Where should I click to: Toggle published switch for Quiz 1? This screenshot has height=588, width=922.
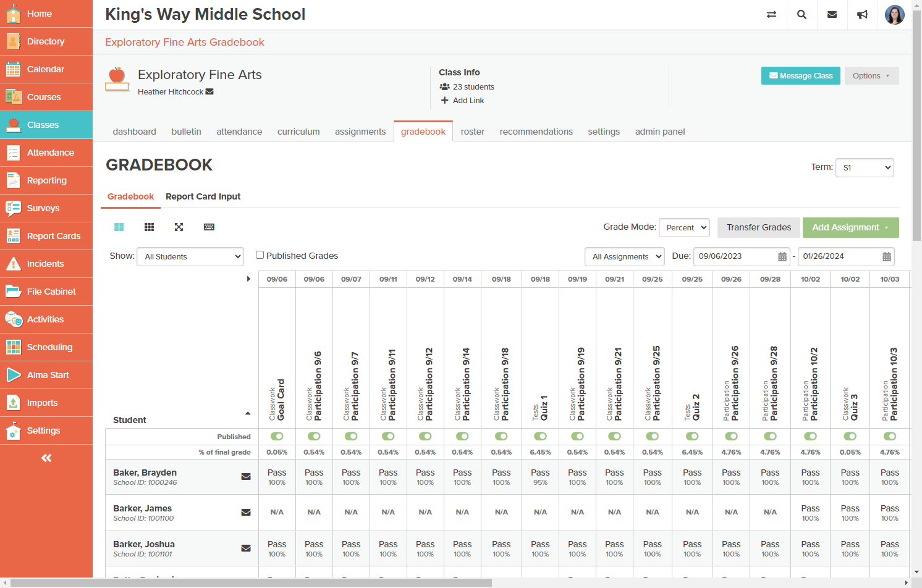coord(540,436)
